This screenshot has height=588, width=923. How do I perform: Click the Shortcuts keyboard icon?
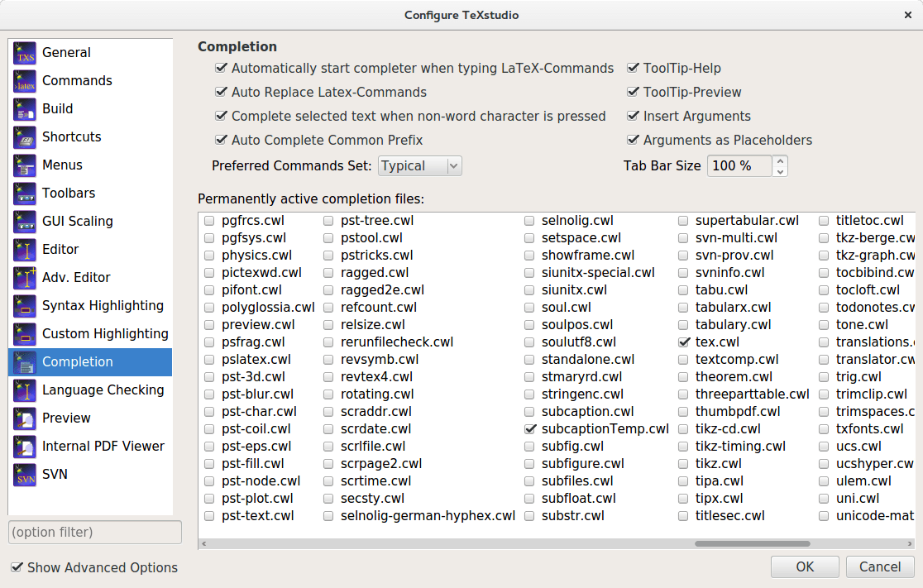click(x=25, y=137)
